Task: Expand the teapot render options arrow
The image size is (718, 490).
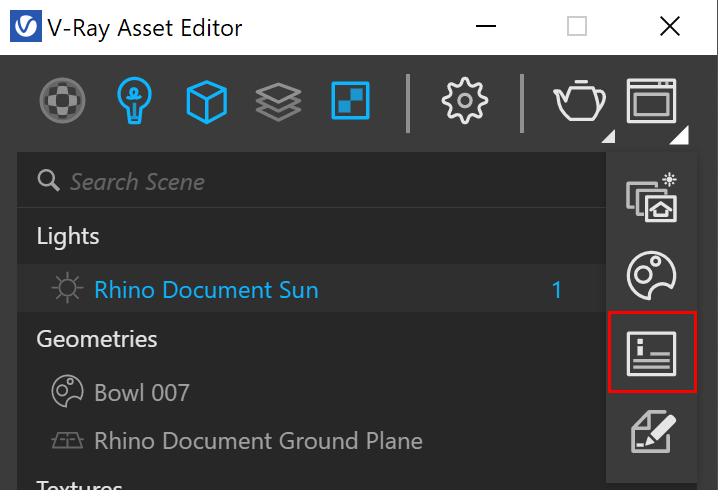Action: click(609, 136)
